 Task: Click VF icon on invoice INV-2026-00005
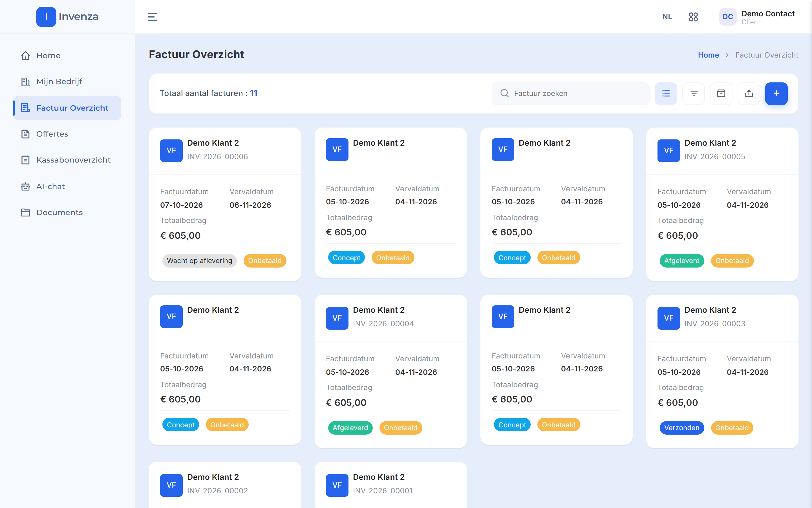(668, 150)
